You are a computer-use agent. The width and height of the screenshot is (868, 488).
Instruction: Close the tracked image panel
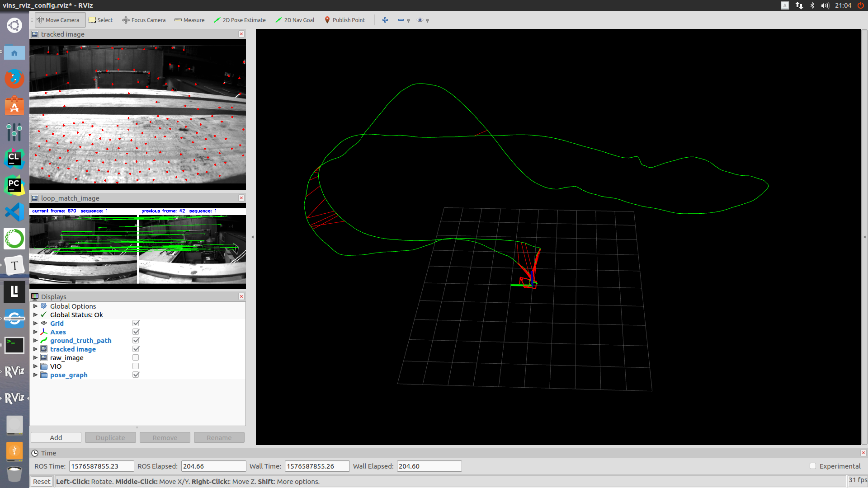pos(241,34)
